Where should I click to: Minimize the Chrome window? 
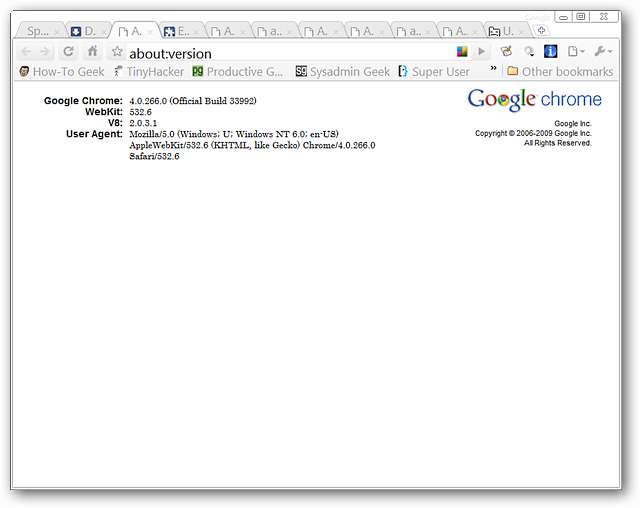[x=563, y=17]
